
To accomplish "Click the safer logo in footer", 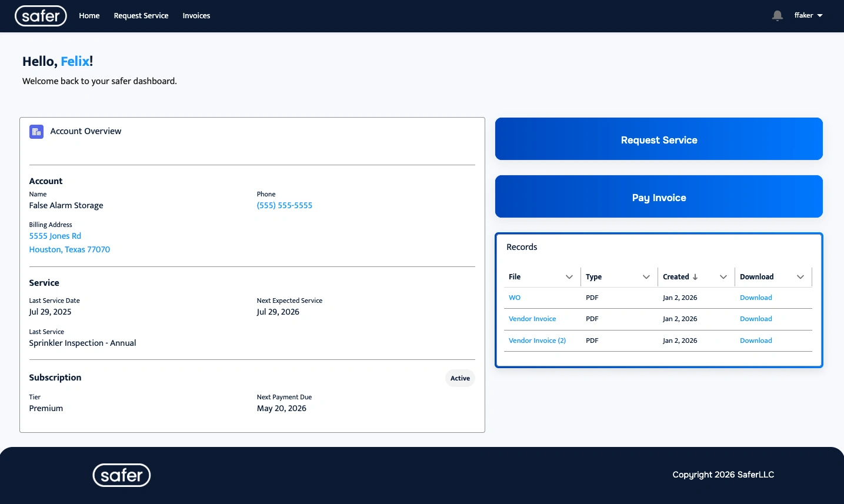I will pos(122,475).
